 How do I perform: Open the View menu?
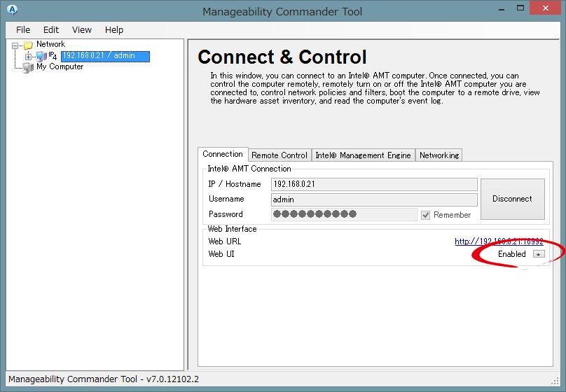[81, 30]
